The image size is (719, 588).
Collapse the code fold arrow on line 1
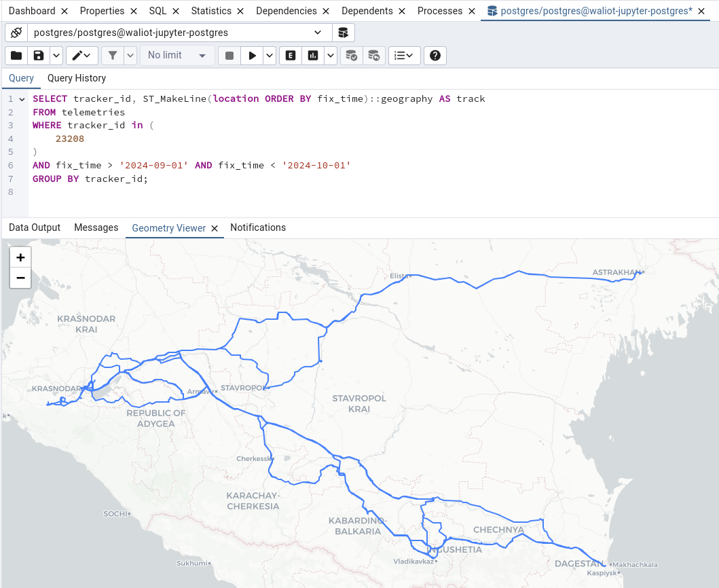(x=22, y=99)
